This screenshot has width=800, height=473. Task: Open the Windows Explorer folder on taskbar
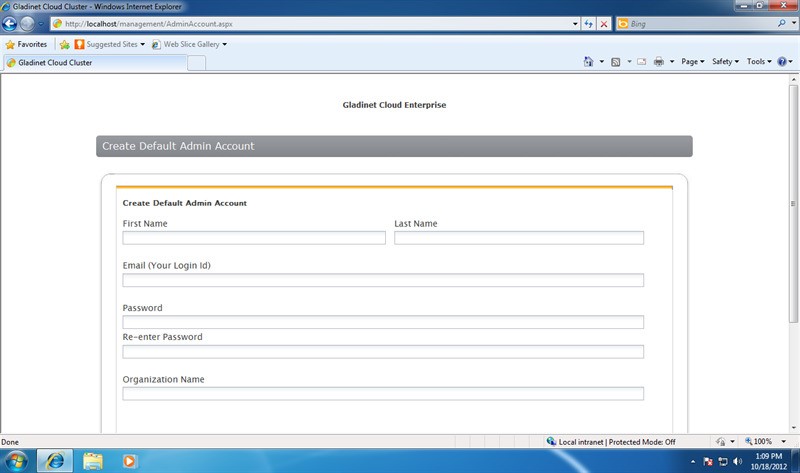click(93, 460)
